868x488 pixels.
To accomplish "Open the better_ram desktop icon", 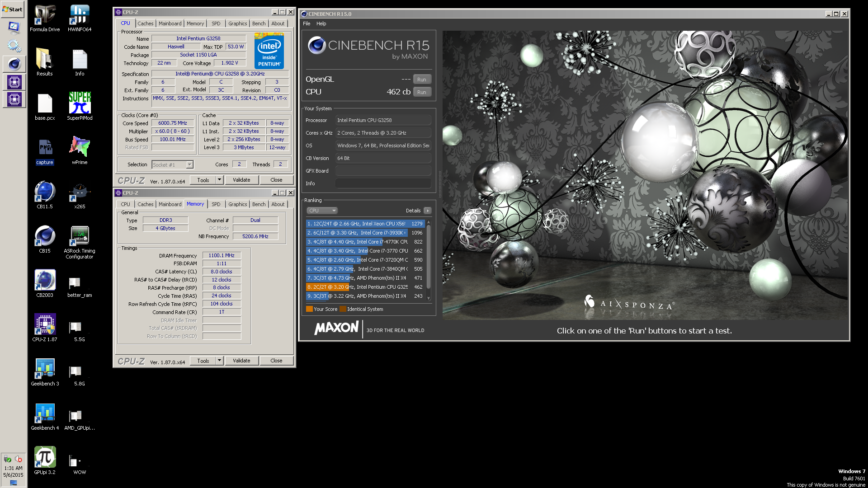I will [80, 287].
